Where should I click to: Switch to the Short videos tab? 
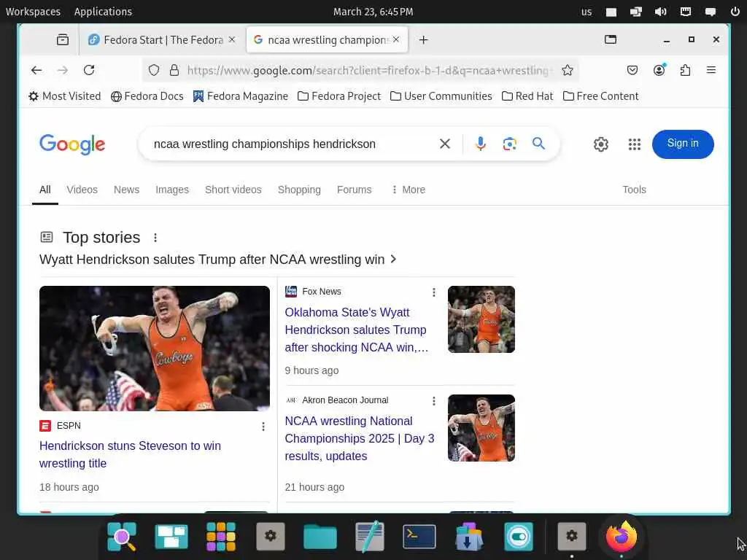point(233,190)
